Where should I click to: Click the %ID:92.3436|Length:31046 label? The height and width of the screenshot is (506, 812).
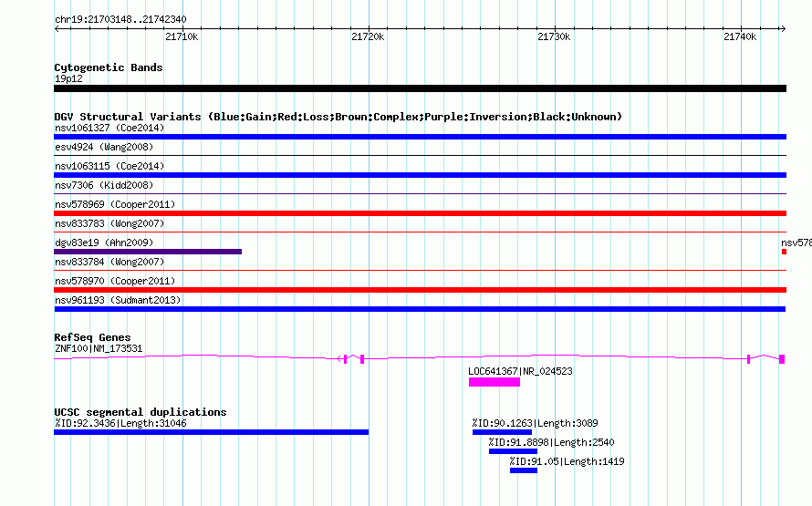point(120,423)
